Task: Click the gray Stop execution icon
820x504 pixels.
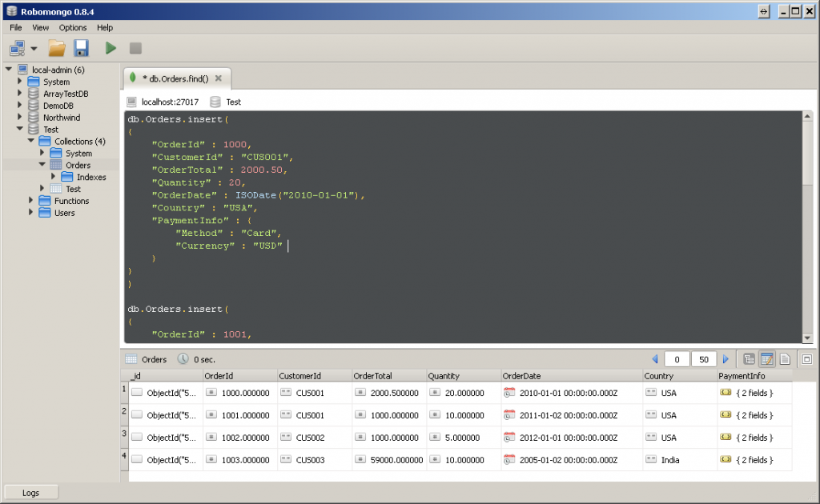Action: coord(135,48)
